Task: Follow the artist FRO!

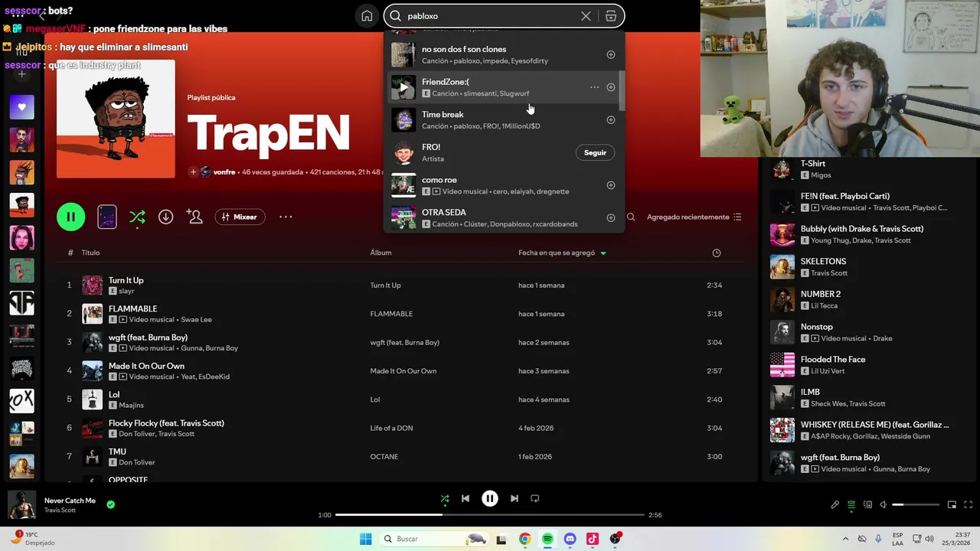Action: [x=595, y=153]
